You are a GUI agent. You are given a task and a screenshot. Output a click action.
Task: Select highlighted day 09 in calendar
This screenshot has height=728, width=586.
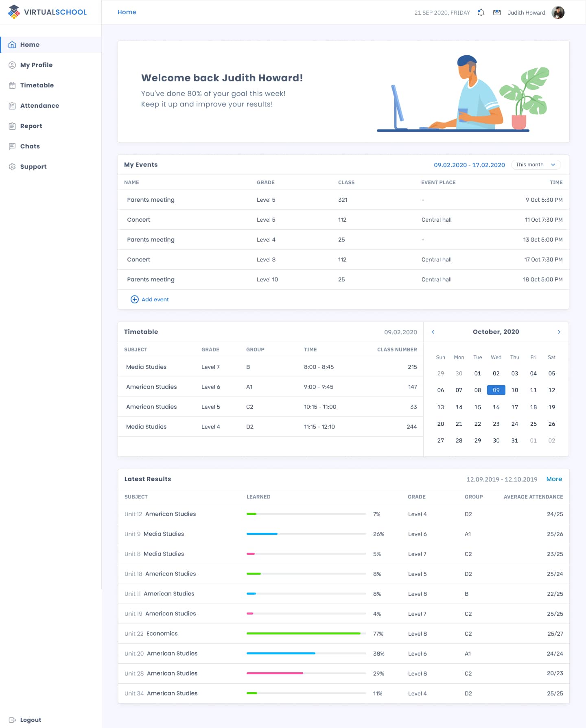(496, 390)
